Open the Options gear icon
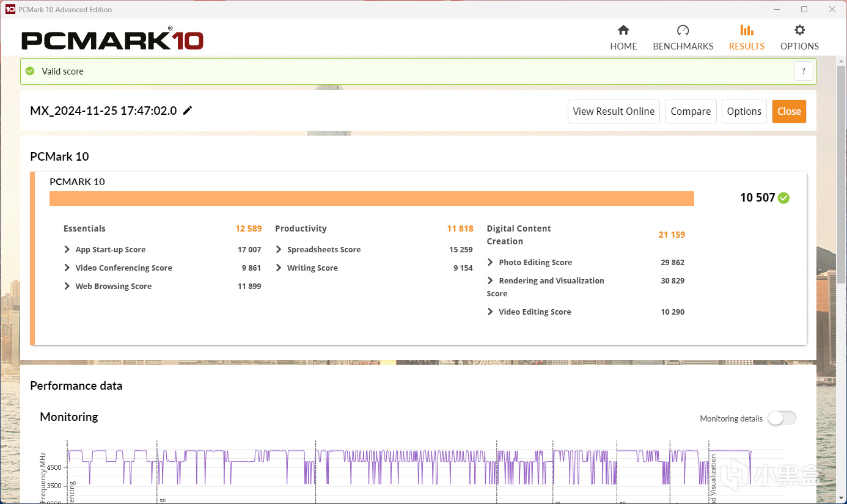The width and height of the screenshot is (847, 504). pyautogui.click(x=799, y=30)
